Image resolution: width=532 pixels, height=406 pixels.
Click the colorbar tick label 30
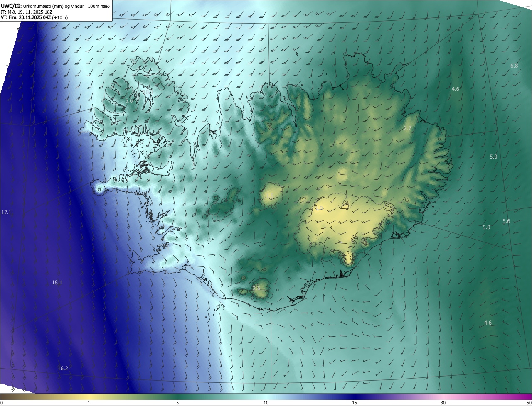443,403
